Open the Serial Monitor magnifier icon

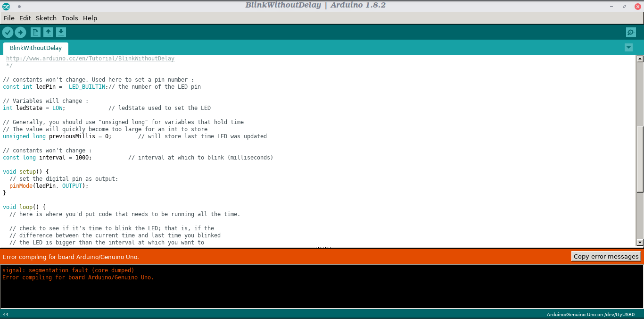pyautogui.click(x=631, y=32)
